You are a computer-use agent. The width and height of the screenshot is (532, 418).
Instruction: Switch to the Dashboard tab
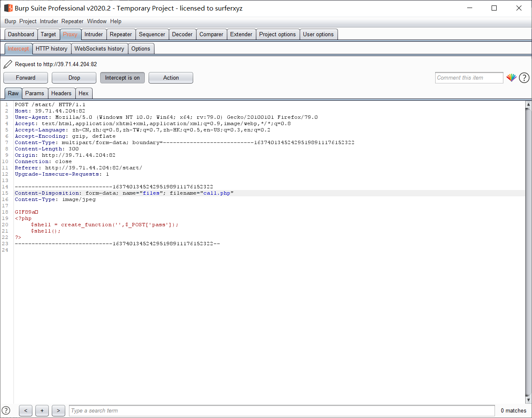(21, 35)
